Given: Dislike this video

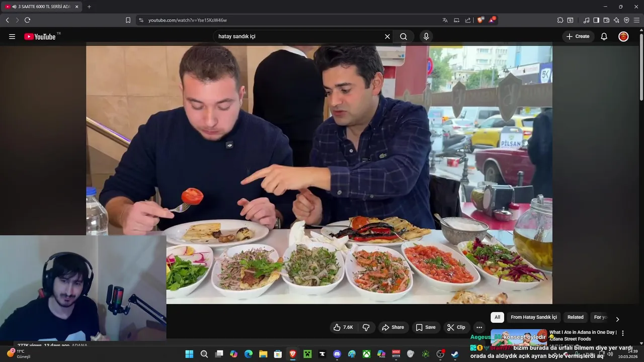Looking at the screenshot, I should point(366,327).
